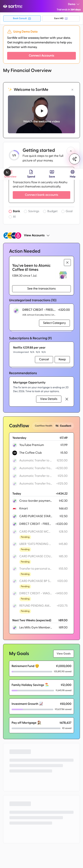Screen dimensions: 83x868
Task: Click the Connect Accounts button
Action: [x=41, y=56]
